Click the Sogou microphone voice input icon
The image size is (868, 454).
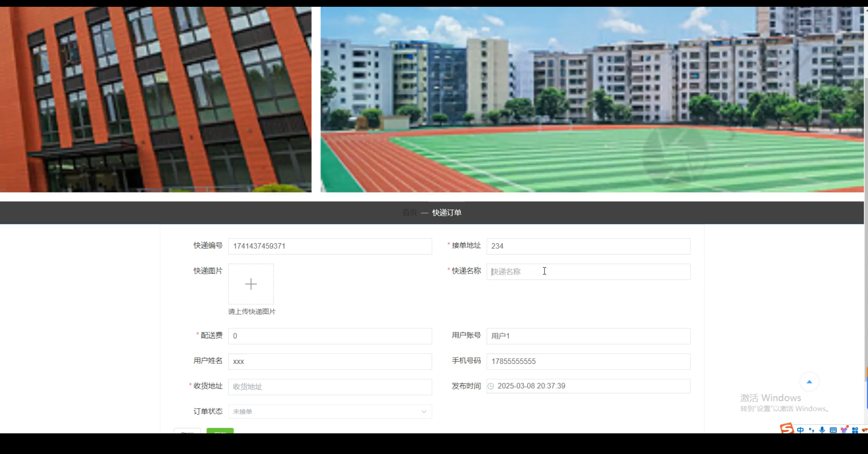point(822,430)
